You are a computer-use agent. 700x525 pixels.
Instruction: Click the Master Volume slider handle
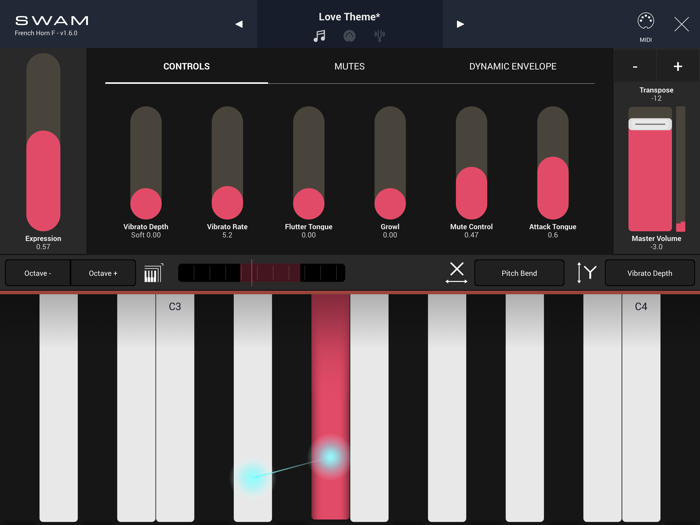click(x=650, y=124)
